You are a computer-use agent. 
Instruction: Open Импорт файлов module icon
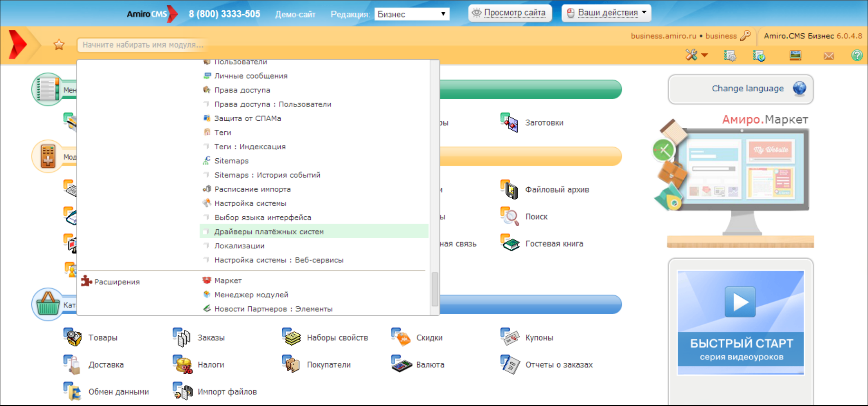pyautogui.click(x=182, y=392)
